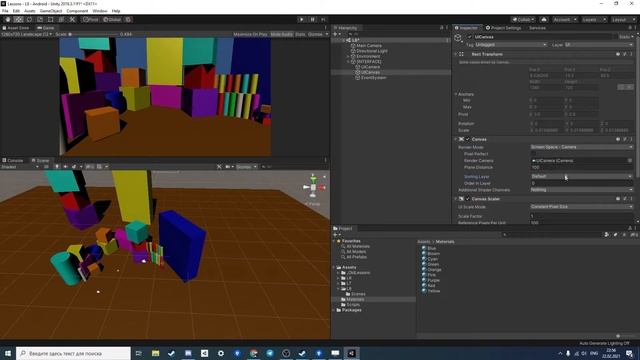Open the Tag dropdown showing Untagged
This screenshot has width=640, height=360.
point(511,44)
